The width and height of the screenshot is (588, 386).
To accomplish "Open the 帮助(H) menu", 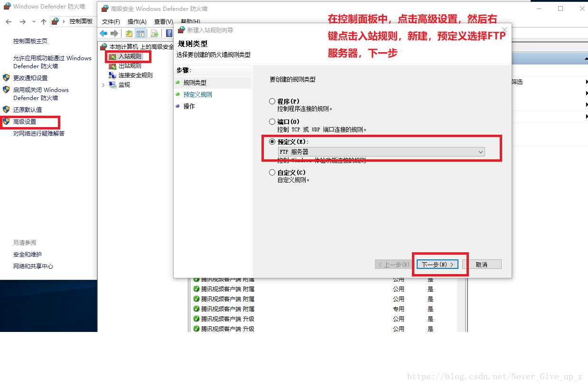I will (190, 21).
